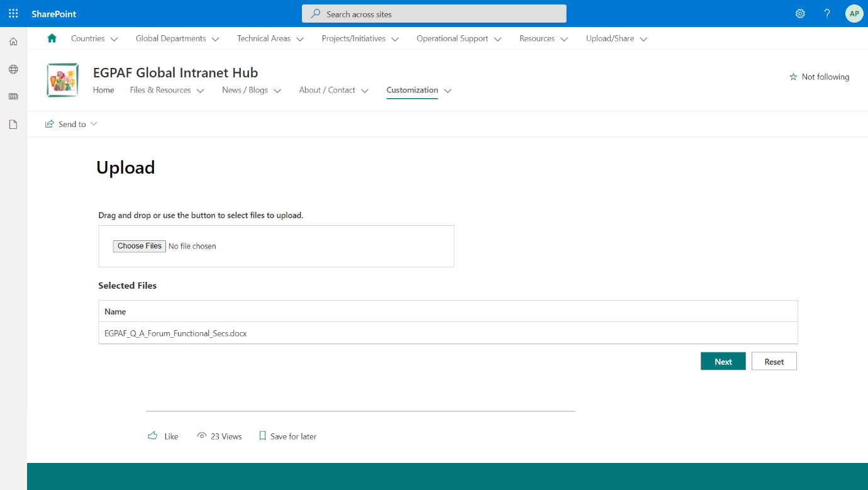Expand the Countries dropdown chevron
Screen dimensions: 868x490
pyautogui.click(x=114, y=39)
